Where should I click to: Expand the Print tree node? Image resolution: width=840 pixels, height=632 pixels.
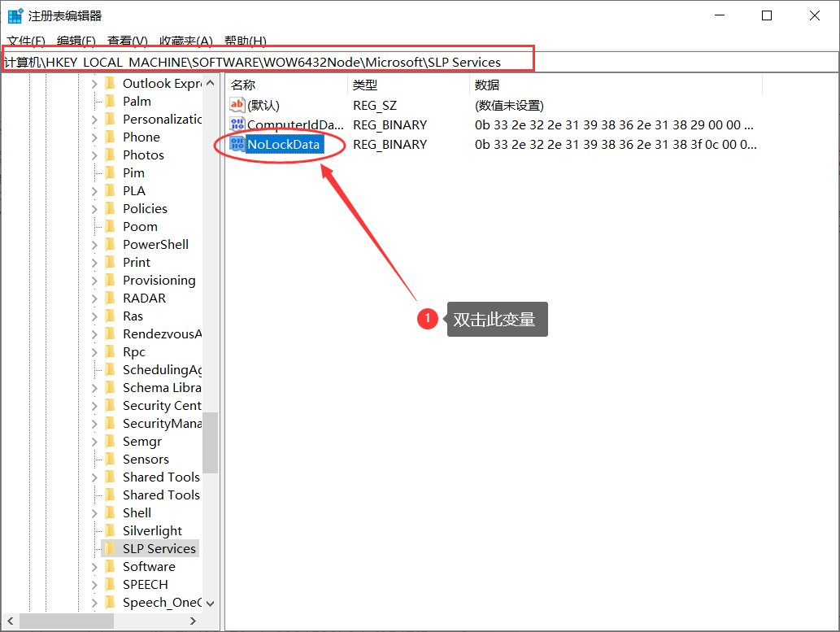pos(94,263)
